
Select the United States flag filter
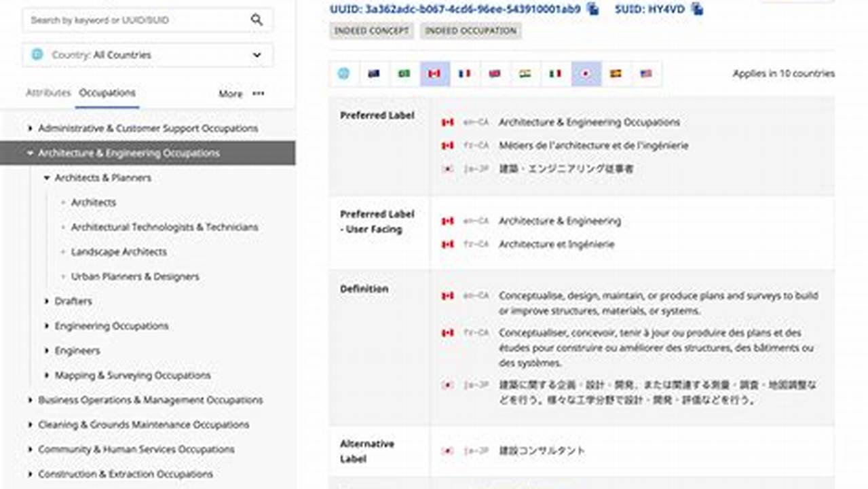click(646, 73)
